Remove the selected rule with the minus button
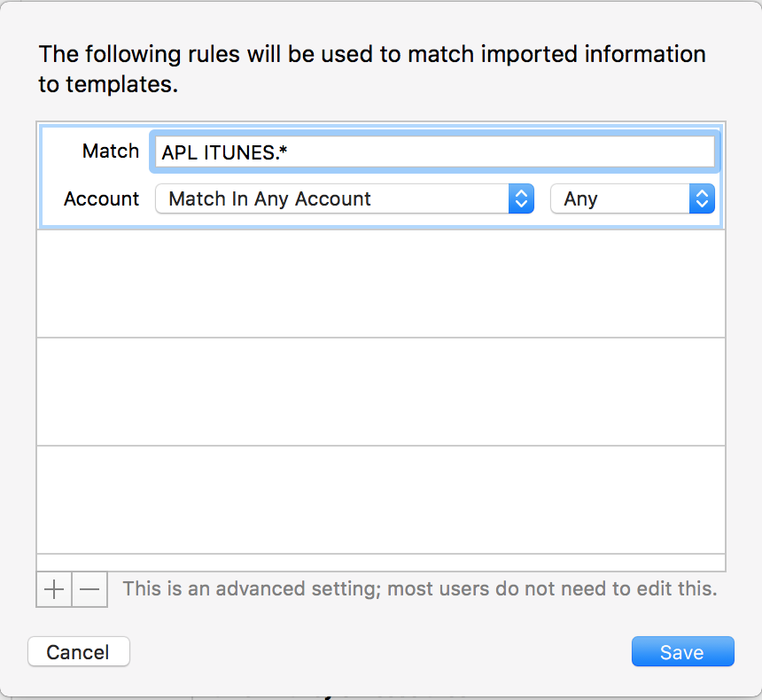 coord(89,589)
